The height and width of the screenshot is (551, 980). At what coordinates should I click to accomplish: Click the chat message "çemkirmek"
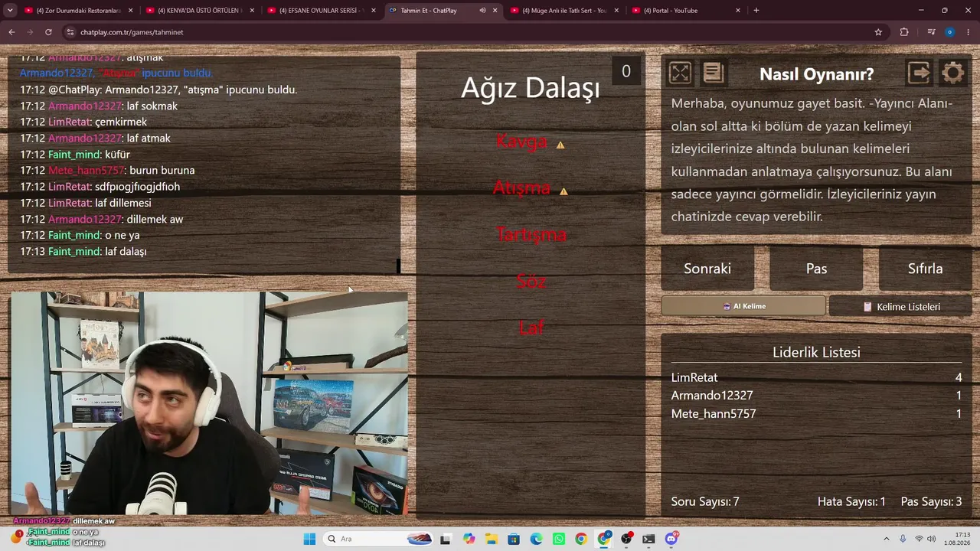(121, 122)
